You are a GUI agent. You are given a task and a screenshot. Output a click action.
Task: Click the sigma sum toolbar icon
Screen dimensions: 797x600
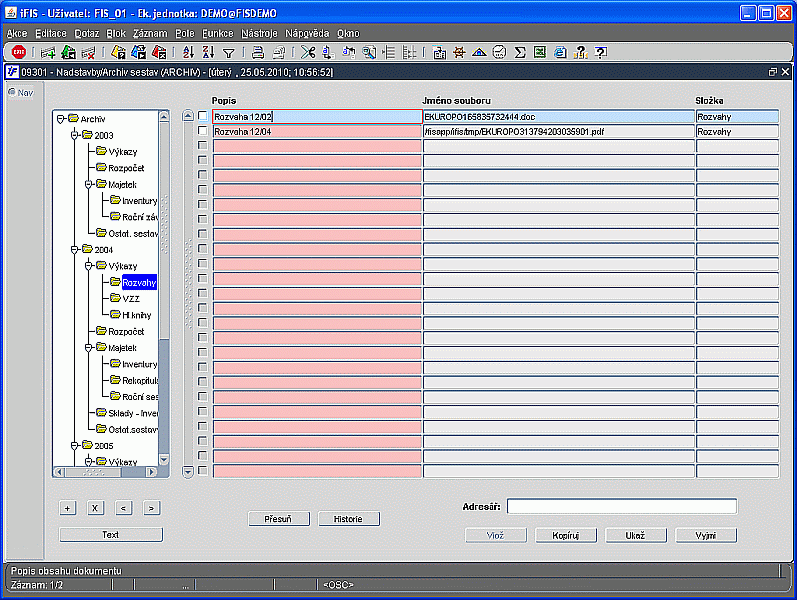(520, 52)
